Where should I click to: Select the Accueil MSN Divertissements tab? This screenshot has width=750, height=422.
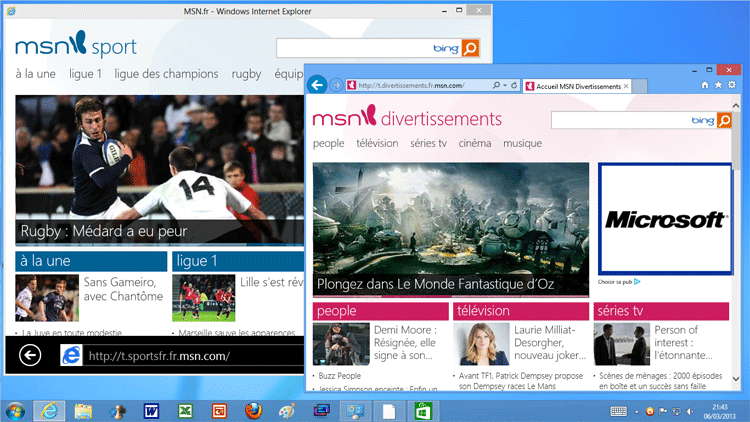tap(577, 86)
